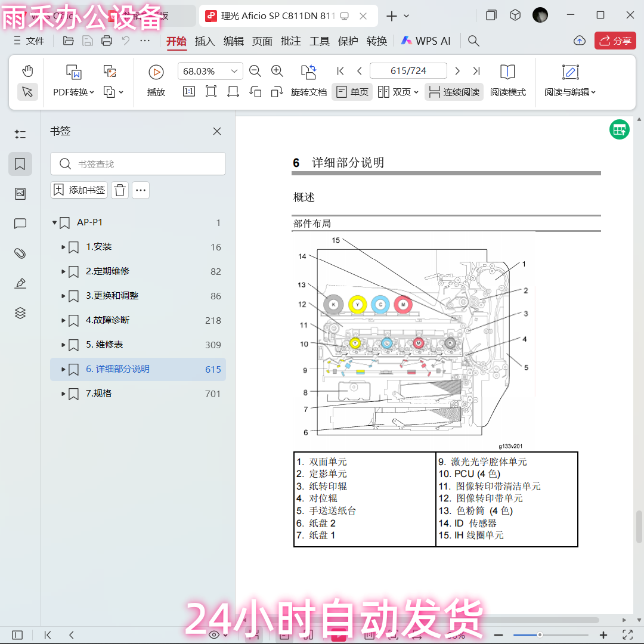Click 添加书签 add bookmark button
The image size is (644, 644).
(79, 190)
